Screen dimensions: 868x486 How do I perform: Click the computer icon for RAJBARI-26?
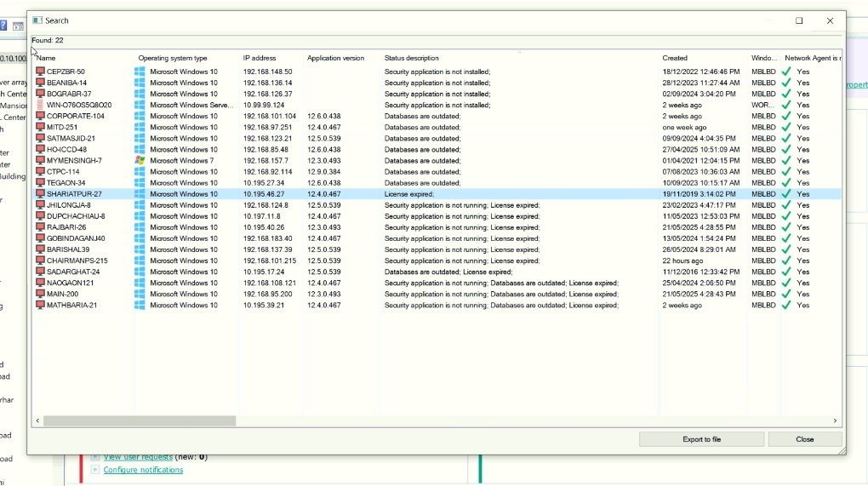40,227
